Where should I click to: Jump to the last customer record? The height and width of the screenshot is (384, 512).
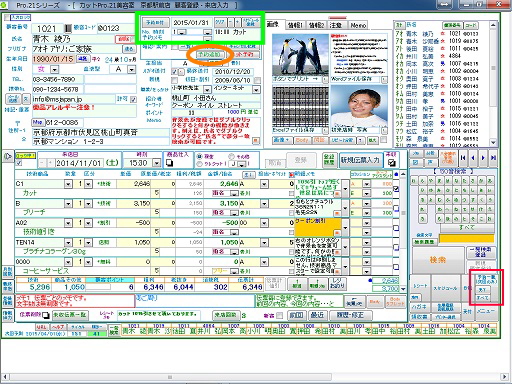[493, 158]
